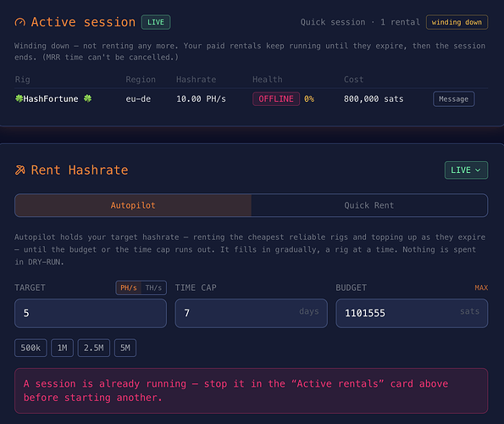
Task: Click the chevron arrow in LIVE selector
Action: point(478,170)
